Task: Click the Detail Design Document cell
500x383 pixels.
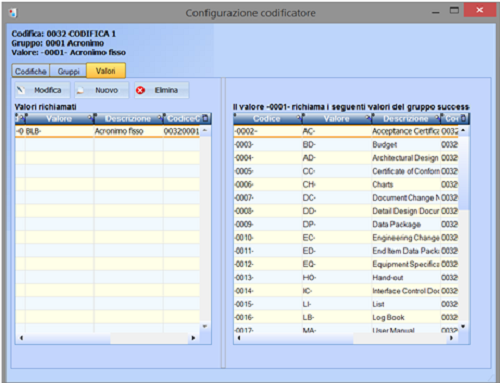Action: tap(406, 211)
